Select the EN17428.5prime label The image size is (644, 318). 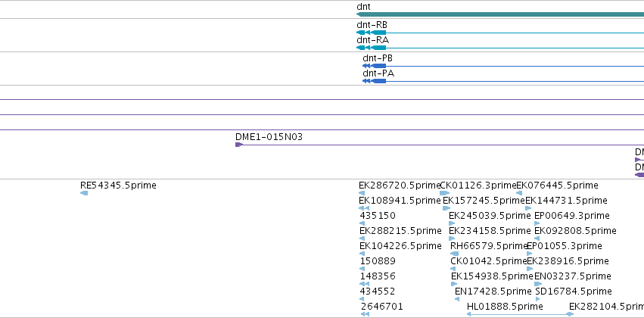[493, 291]
